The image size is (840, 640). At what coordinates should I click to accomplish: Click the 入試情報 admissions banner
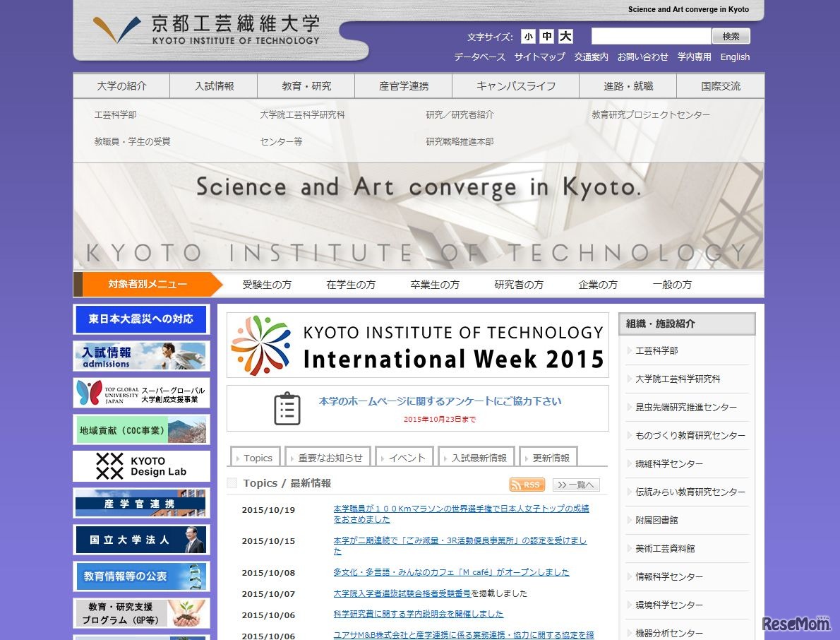(140, 357)
